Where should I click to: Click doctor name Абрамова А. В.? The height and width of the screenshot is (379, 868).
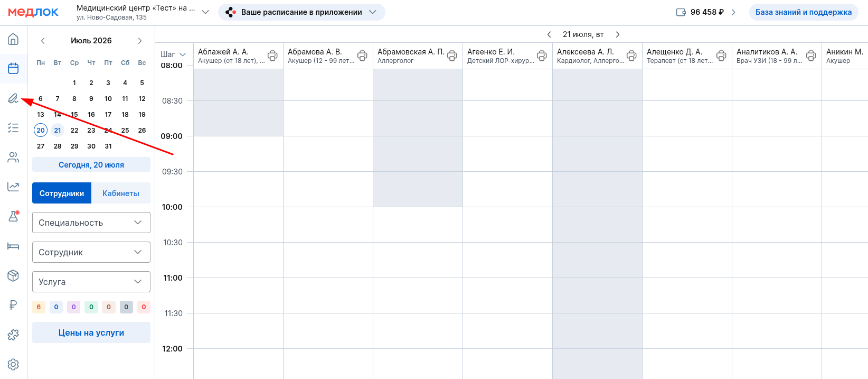point(315,52)
